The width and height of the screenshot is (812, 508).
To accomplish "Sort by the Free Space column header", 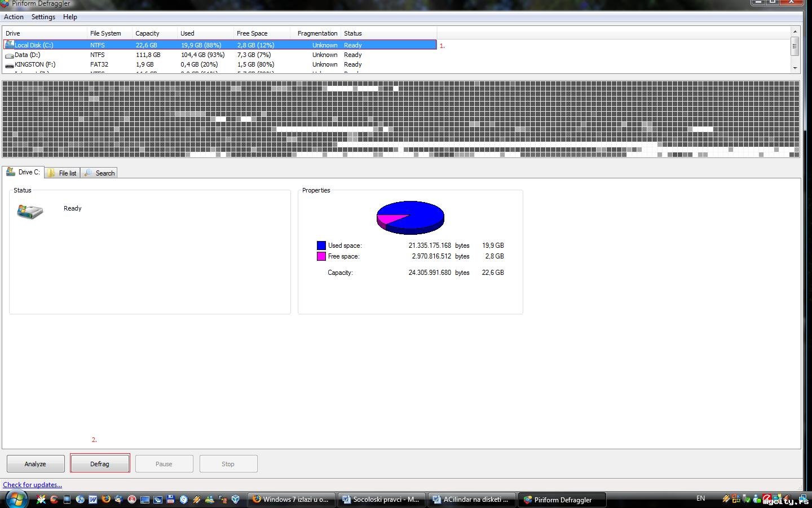I will click(x=262, y=33).
